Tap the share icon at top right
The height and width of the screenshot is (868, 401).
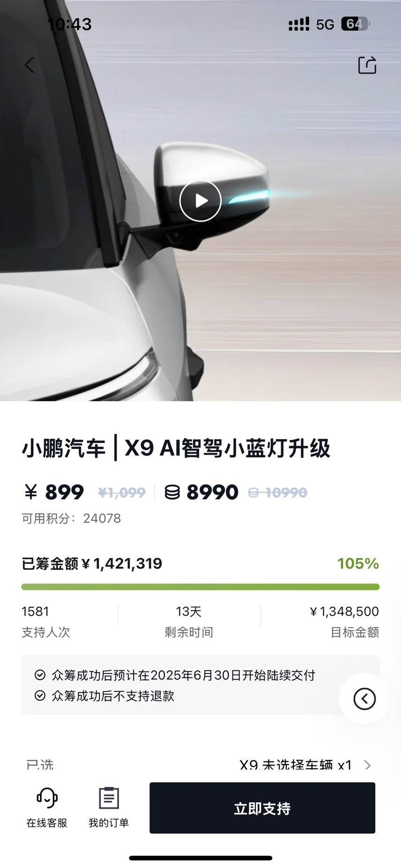tap(367, 65)
